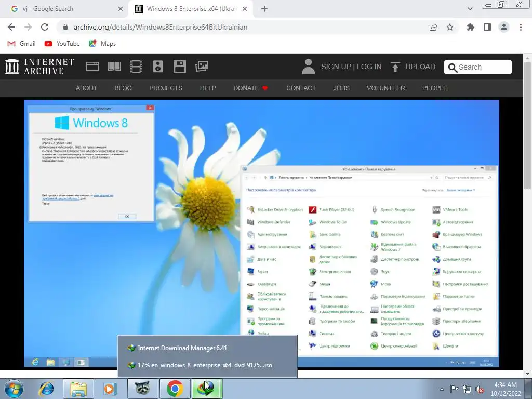Open the YouTube bookmark
This screenshot has height=399, width=532.
click(62, 44)
